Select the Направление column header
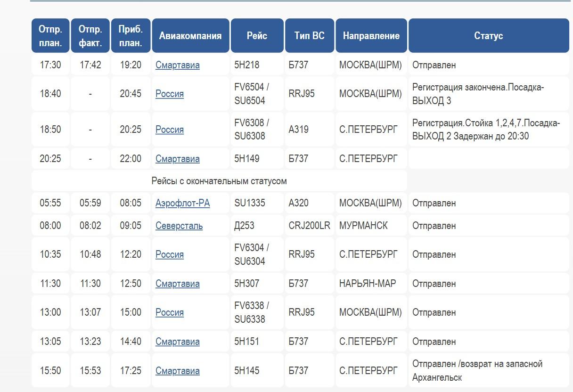 click(371, 36)
